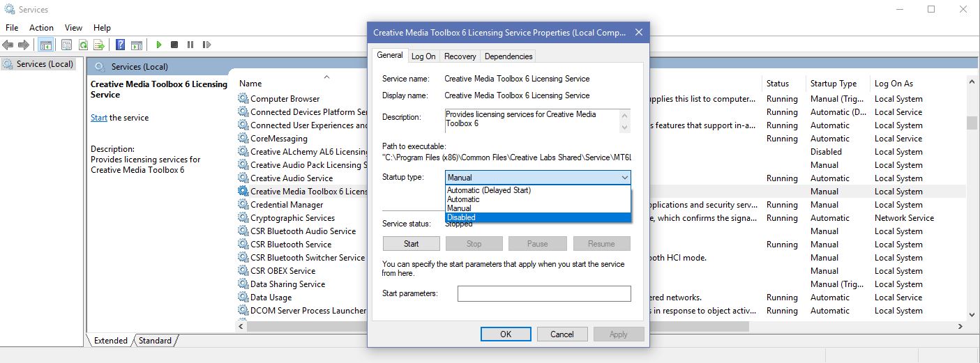Click the OK button

[506, 334]
